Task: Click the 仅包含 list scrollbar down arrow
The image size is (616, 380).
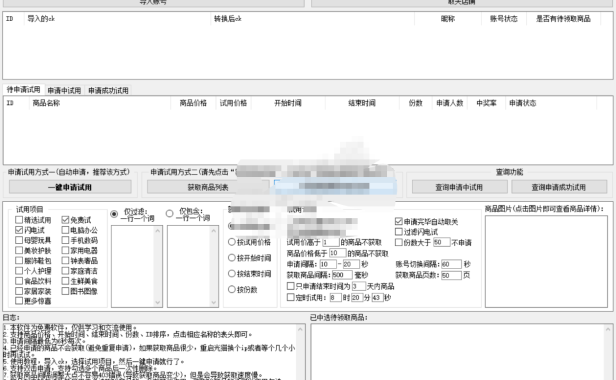Action: coord(214,302)
